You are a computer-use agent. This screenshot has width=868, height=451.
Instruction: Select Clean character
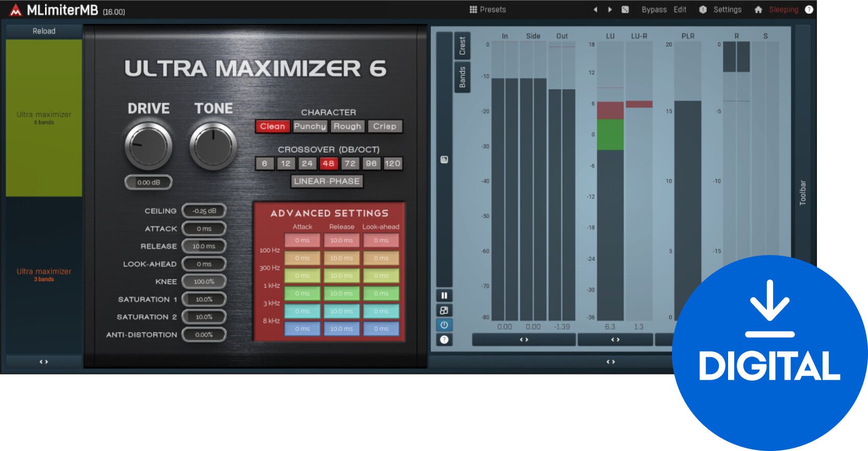tap(273, 126)
